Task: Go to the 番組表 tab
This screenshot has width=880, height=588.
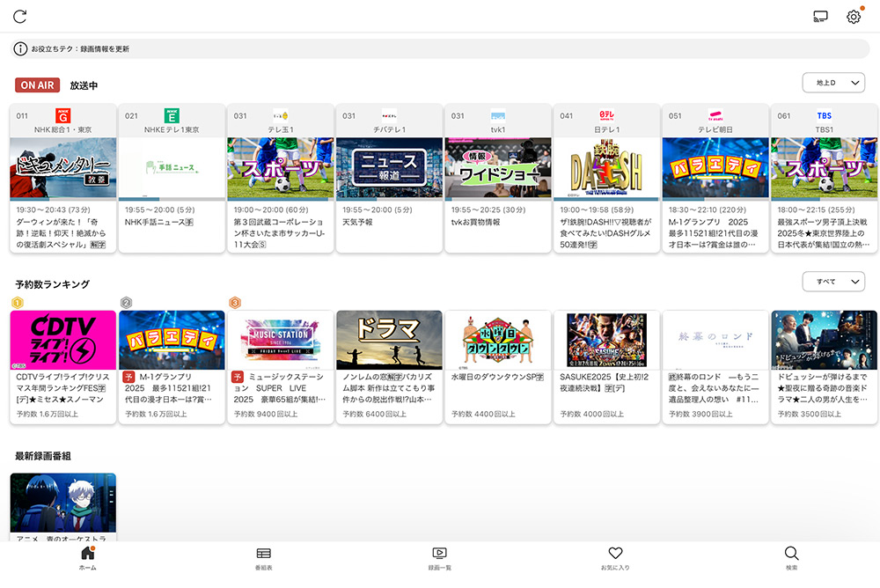Action: coord(263,557)
